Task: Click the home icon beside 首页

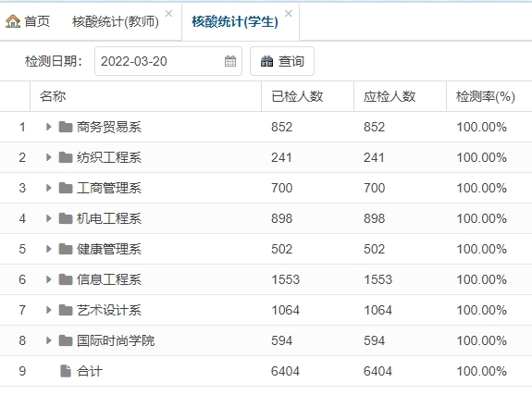Action: point(13,21)
